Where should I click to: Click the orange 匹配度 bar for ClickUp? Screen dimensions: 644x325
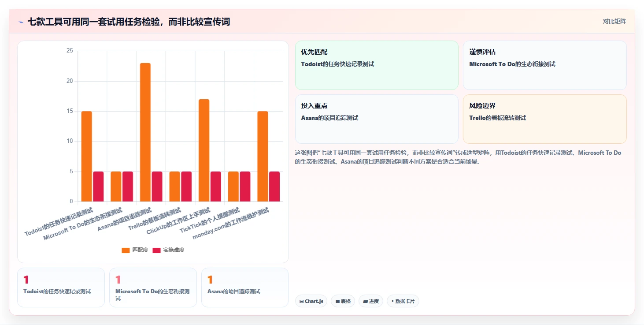pyautogui.click(x=204, y=150)
